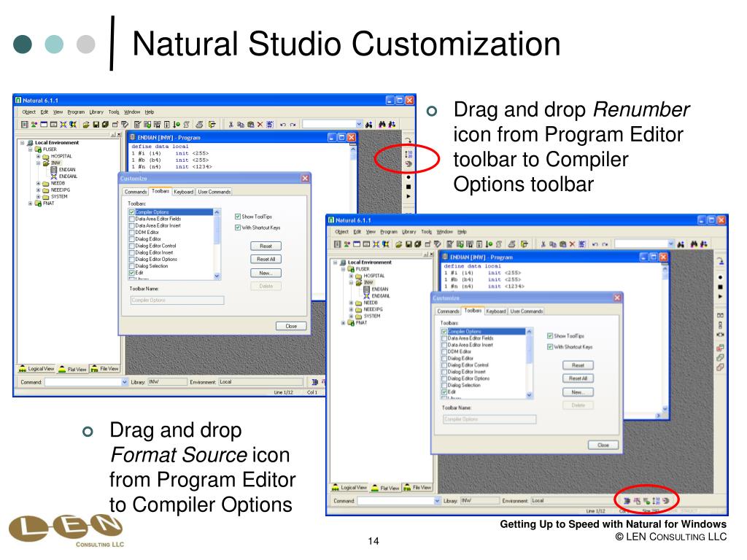This screenshot has height=560, width=747.
Task: Click the Open folder icon in rear Natural window
Action: click(86, 125)
